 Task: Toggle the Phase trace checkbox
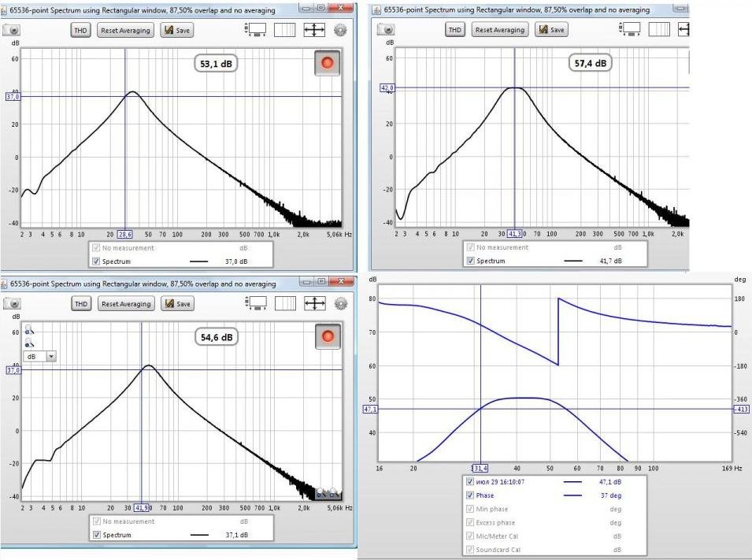pos(470,495)
